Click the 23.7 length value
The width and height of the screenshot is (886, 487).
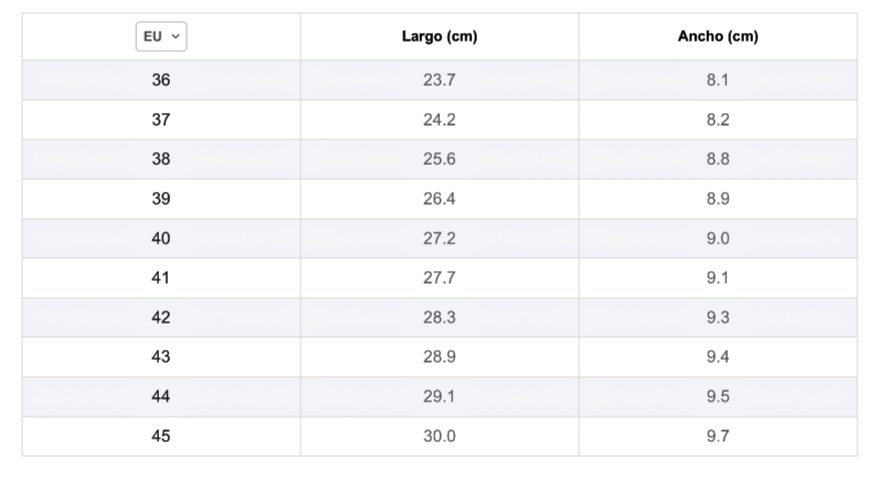coord(439,80)
